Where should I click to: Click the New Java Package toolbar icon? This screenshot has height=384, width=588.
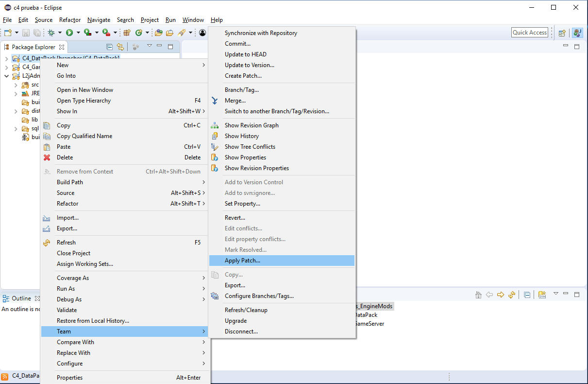click(x=127, y=33)
